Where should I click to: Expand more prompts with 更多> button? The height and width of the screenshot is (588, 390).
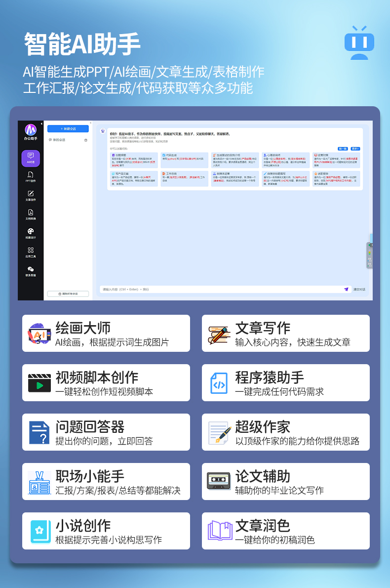pyautogui.click(x=355, y=148)
